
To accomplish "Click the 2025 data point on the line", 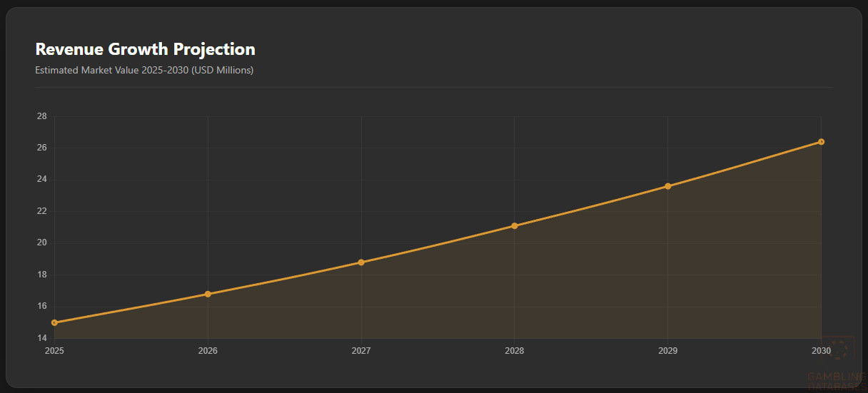I will (55, 322).
